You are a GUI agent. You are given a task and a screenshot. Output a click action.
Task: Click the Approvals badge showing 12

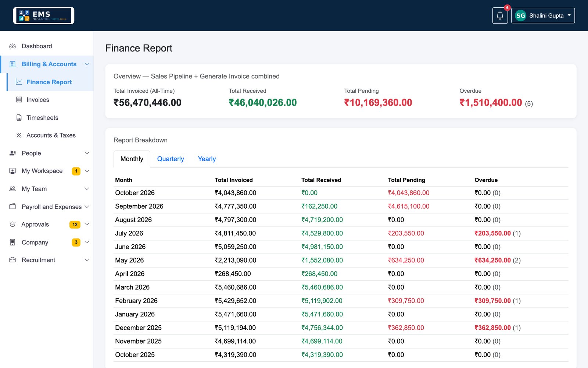(75, 224)
